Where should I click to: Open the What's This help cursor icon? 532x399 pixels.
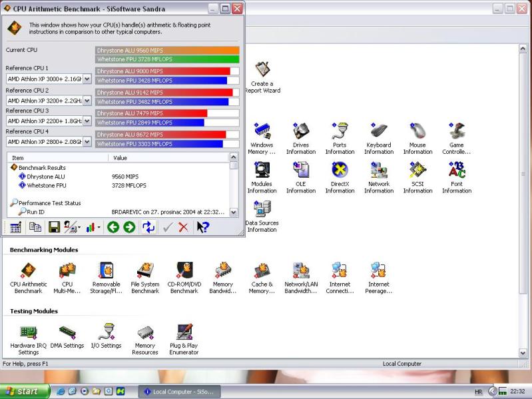pos(202,227)
